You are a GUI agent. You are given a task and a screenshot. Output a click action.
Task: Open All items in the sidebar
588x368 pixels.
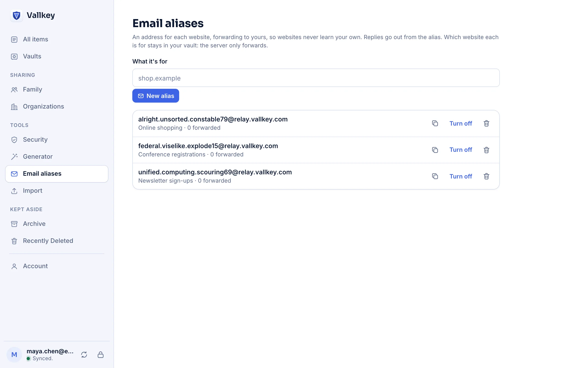57,39
